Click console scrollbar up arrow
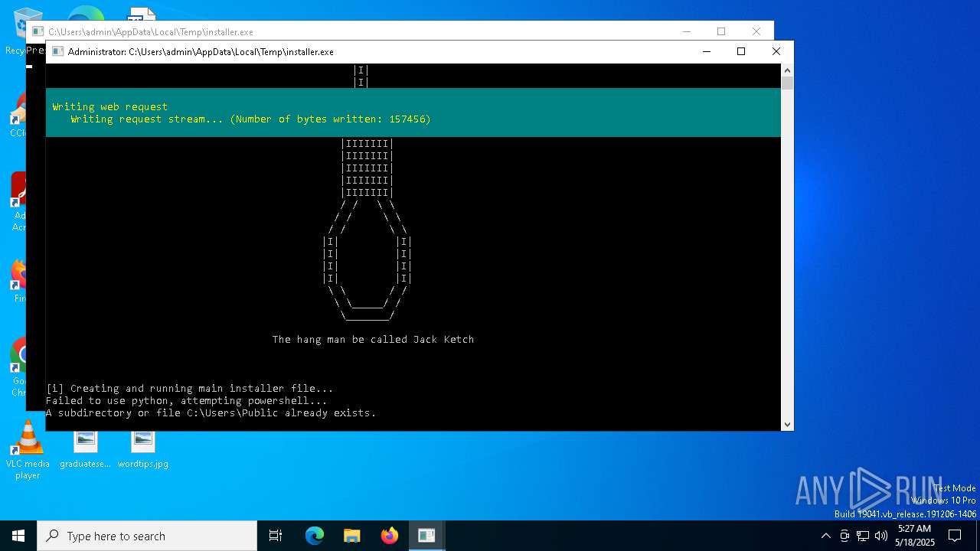 [x=787, y=70]
